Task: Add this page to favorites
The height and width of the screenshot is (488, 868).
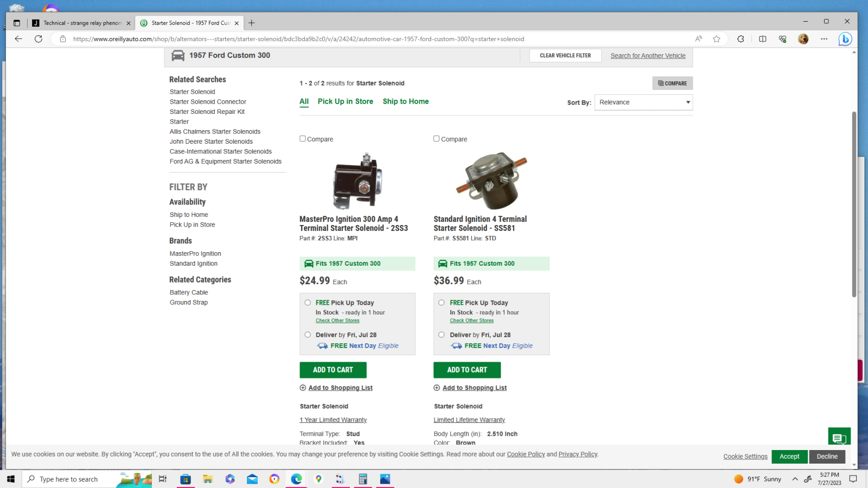Action: pyautogui.click(x=717, y=38)
